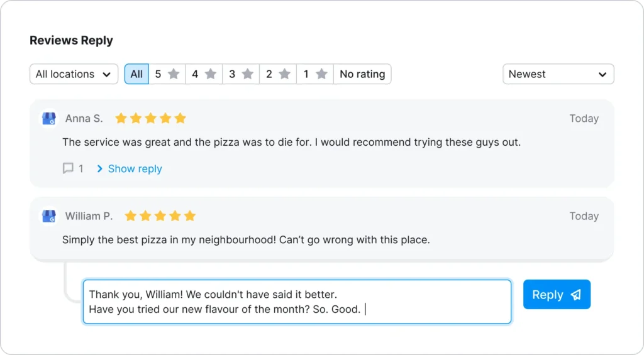The height and width of the screenshot is (355, 644).
Task: Select the All ratings filter
Action: pyautogui.click(x=136, y=74)
